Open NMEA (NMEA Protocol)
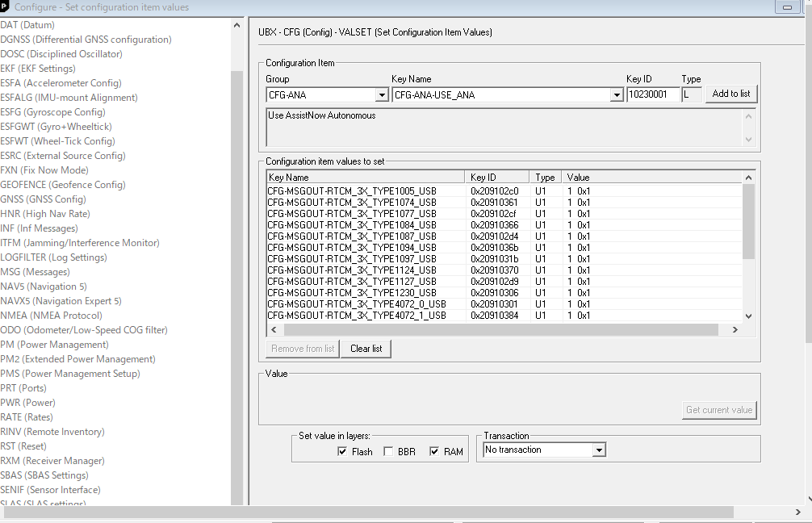Viewport: 812px width, 523px height. [x=52, y=316]
